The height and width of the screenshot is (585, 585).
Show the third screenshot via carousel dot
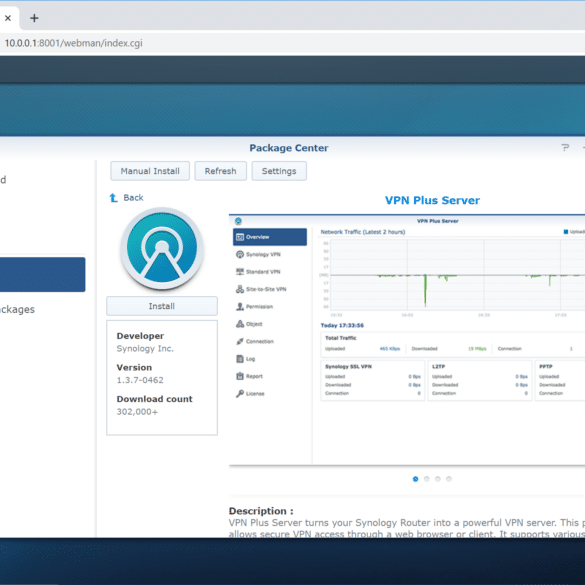point(438,479)
